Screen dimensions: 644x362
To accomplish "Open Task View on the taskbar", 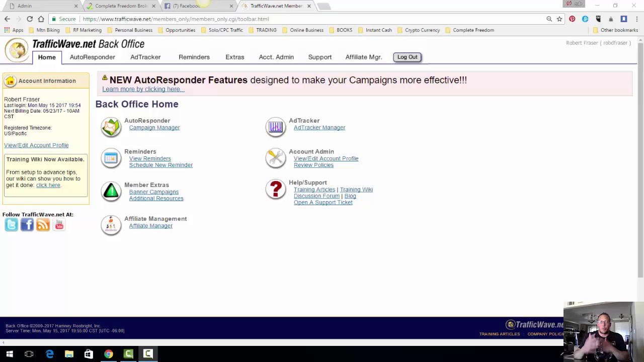I will click(29, 354).
